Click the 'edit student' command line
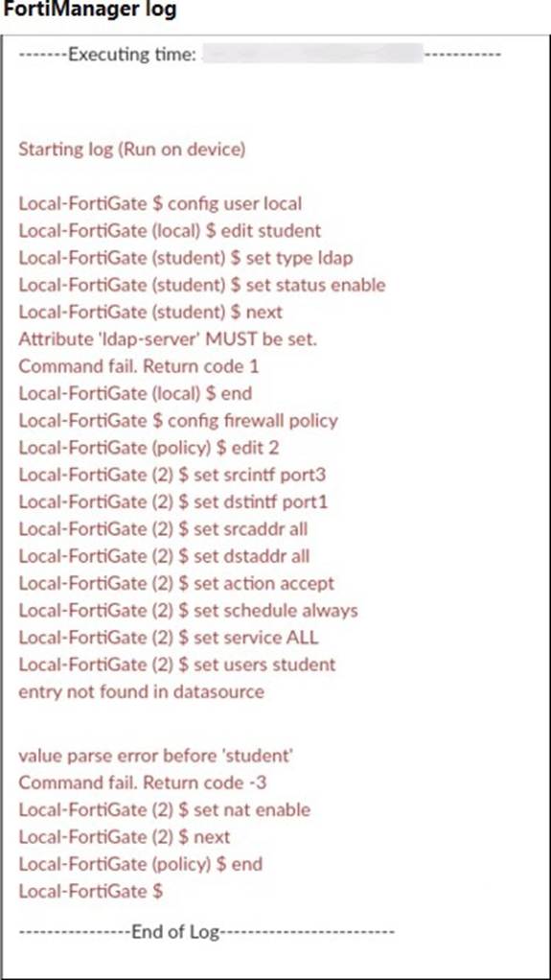 (170, 231)
